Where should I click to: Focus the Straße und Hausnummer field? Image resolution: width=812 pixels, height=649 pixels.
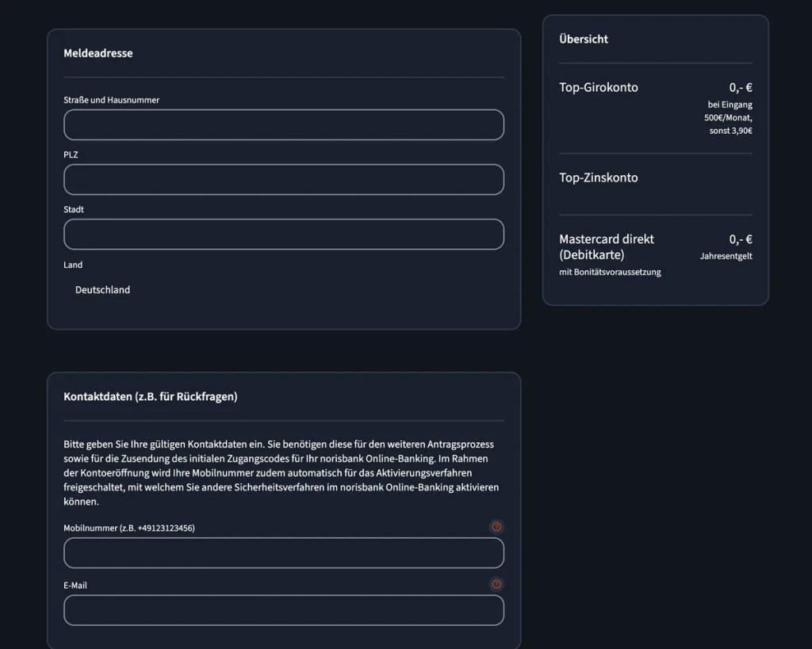[x=284, y=124]
